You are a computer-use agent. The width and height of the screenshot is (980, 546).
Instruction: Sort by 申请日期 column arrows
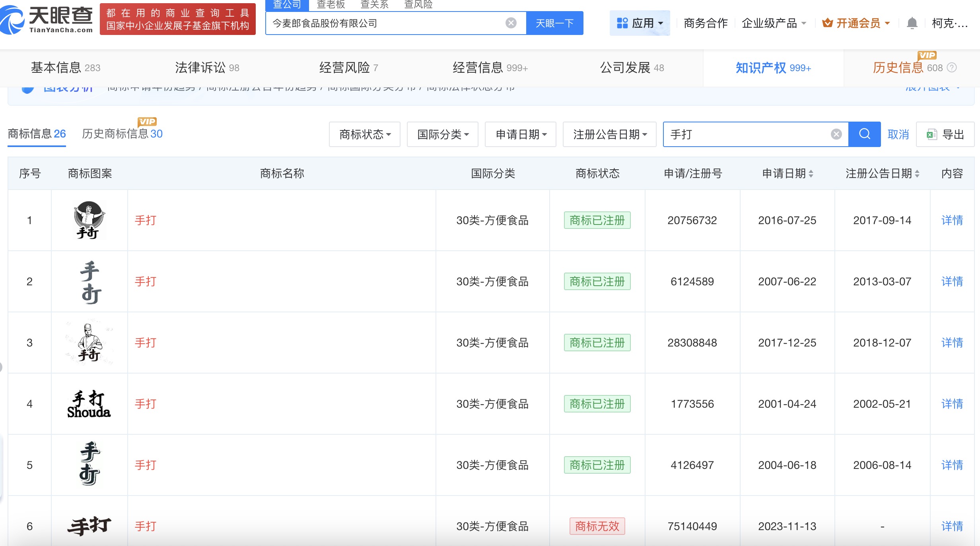click(811, 174)
